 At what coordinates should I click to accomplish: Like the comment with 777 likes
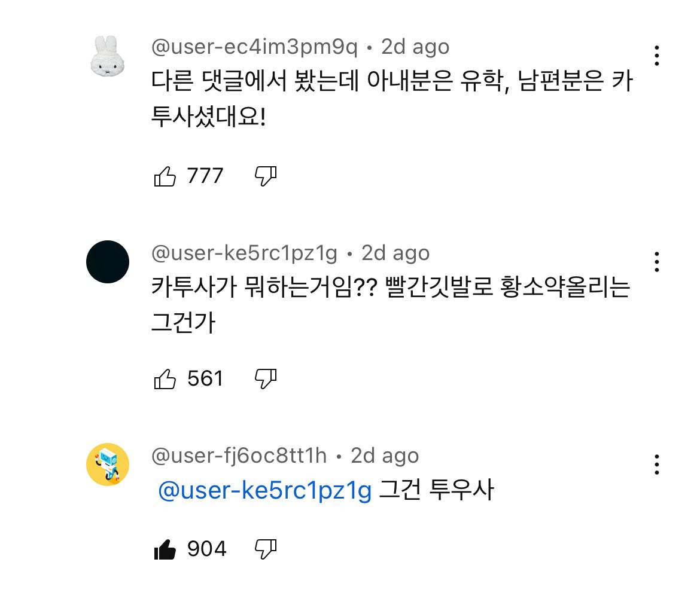165,176
